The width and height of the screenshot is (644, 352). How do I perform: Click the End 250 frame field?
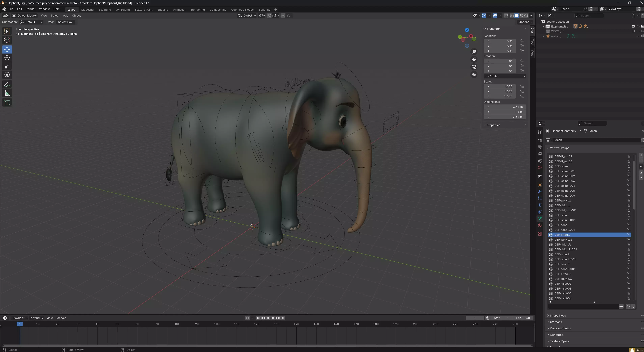(523, 318)
